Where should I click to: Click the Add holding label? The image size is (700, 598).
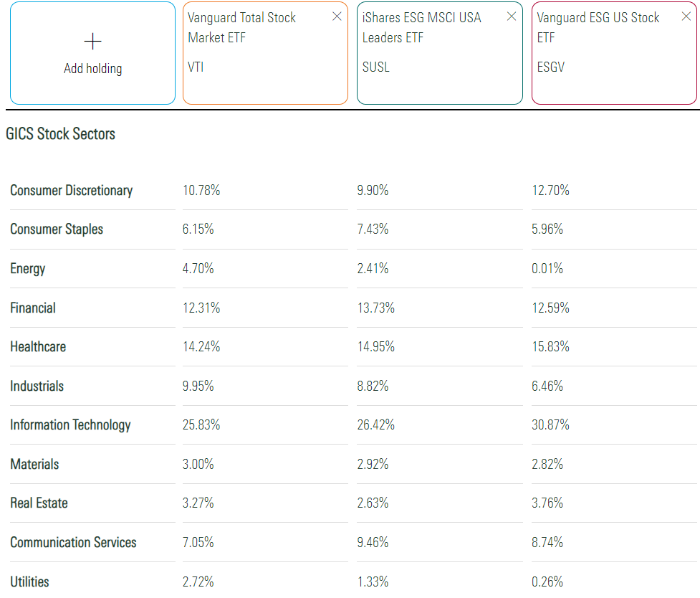pyautogui.click(x=92, y=69)
